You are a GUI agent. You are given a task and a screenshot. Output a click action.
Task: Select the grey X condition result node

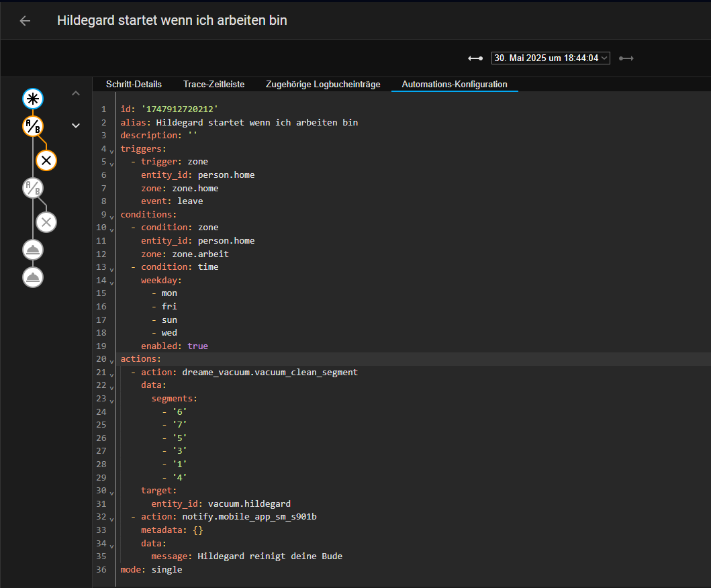tap(46, 222)
